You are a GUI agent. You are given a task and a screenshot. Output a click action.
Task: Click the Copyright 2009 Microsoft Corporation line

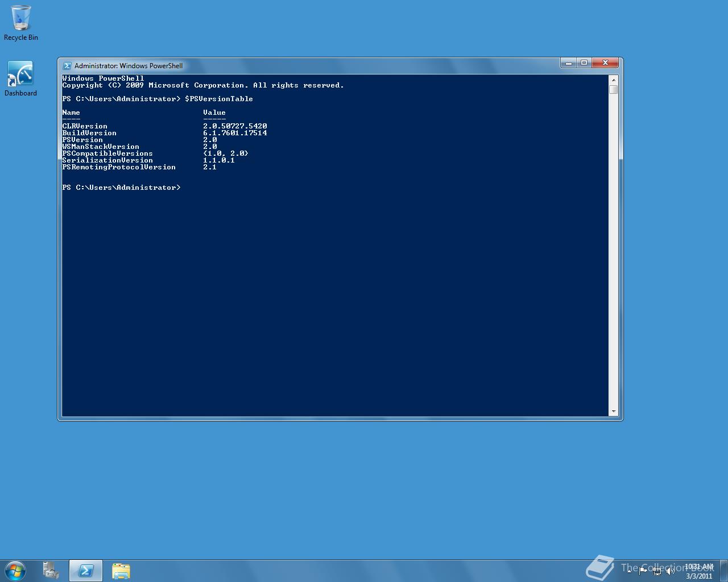point(203,85)
